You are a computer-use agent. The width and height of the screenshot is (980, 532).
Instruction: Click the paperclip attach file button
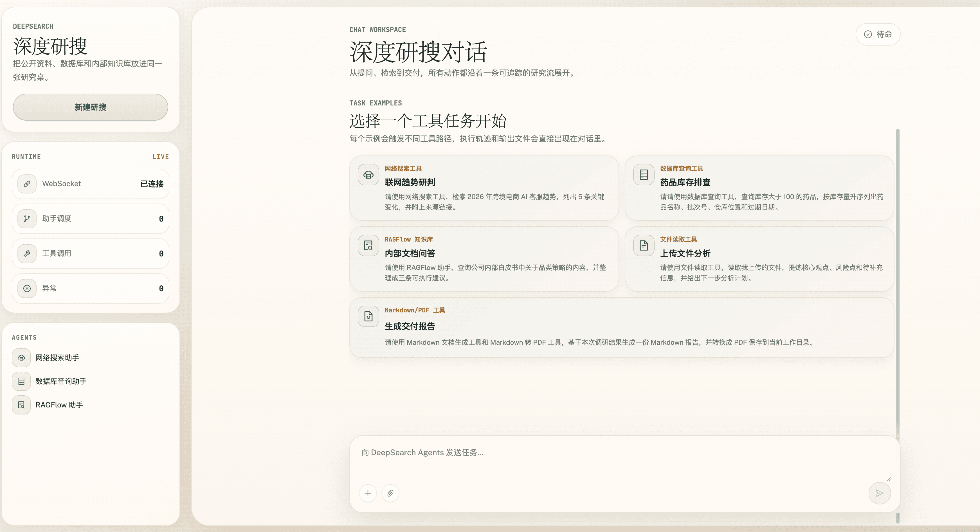pos(390,493)
